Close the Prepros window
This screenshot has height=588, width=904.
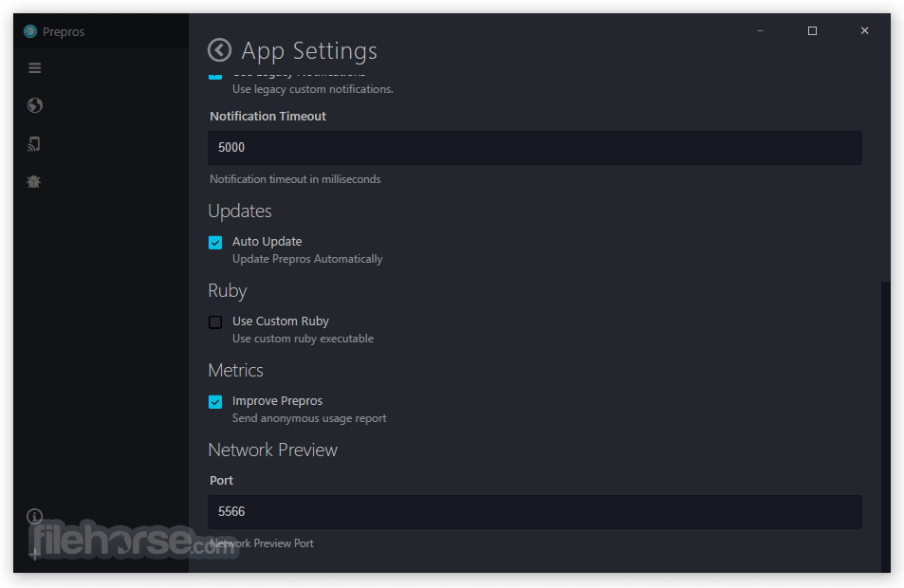pos(864,30)
